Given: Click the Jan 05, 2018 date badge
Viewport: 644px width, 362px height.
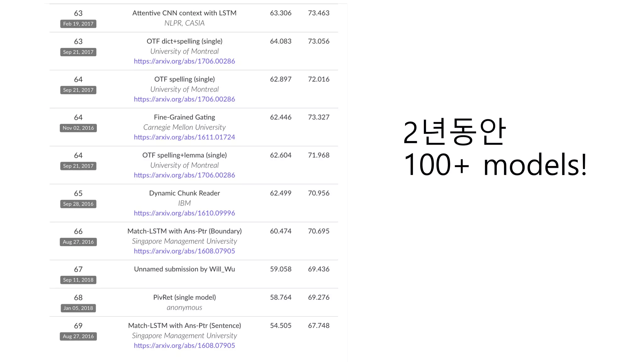Looking at the screenshot, I should point(78,309).
